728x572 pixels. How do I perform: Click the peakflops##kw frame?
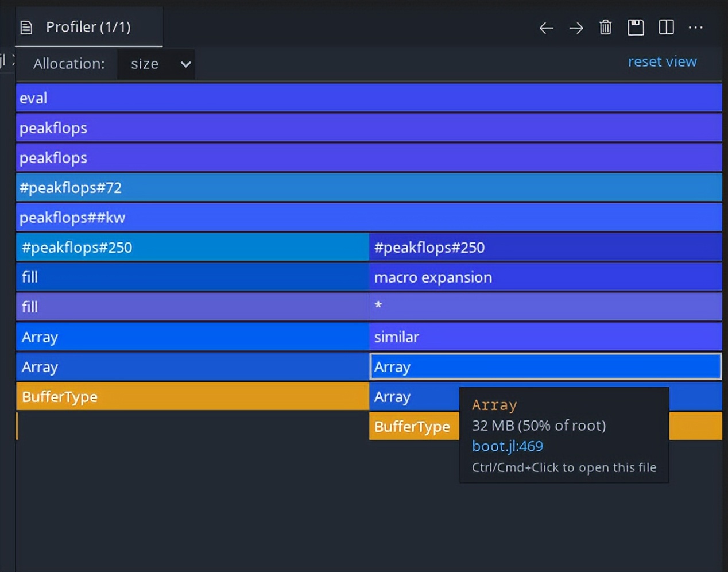click(x=369, y=217)
